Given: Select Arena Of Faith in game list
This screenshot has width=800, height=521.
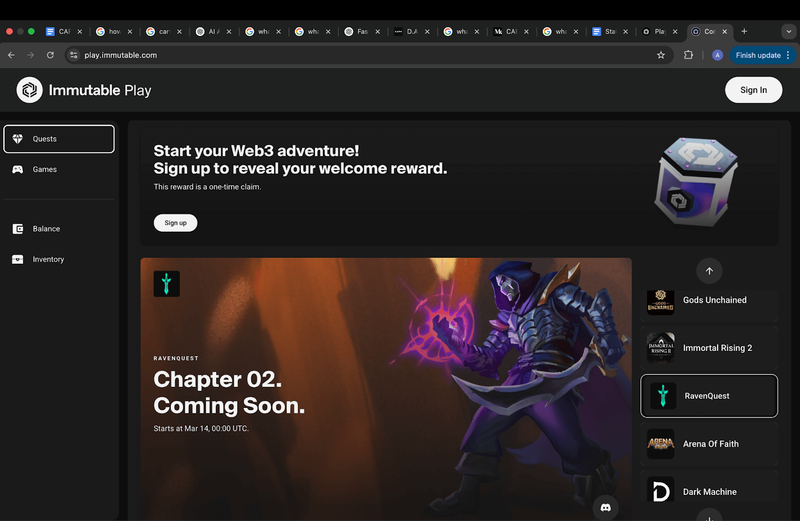Looking at the screenshot, I should coord(709,444).
